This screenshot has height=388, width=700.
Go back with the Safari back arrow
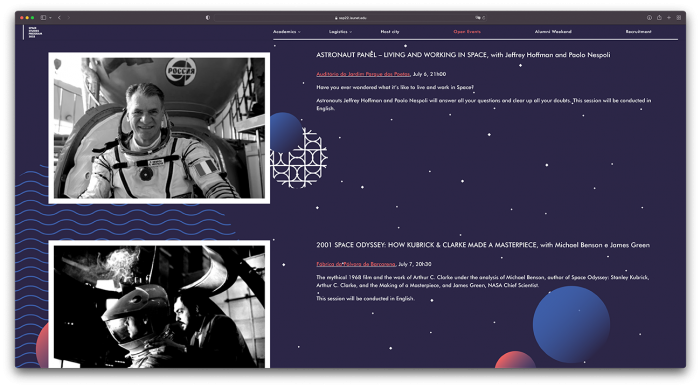[59, 17]
